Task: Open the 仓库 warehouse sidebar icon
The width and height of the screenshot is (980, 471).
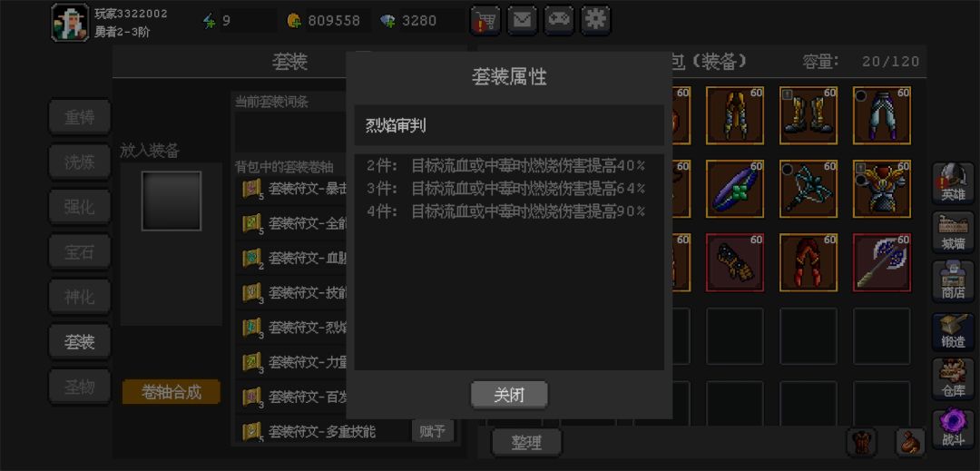Action: [953, 378]
